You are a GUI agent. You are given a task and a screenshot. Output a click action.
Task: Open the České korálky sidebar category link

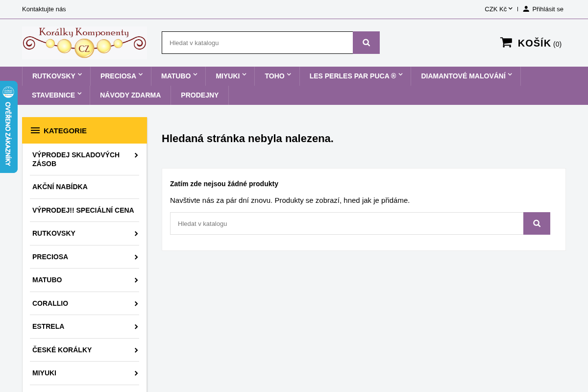(x=62, y=350)
